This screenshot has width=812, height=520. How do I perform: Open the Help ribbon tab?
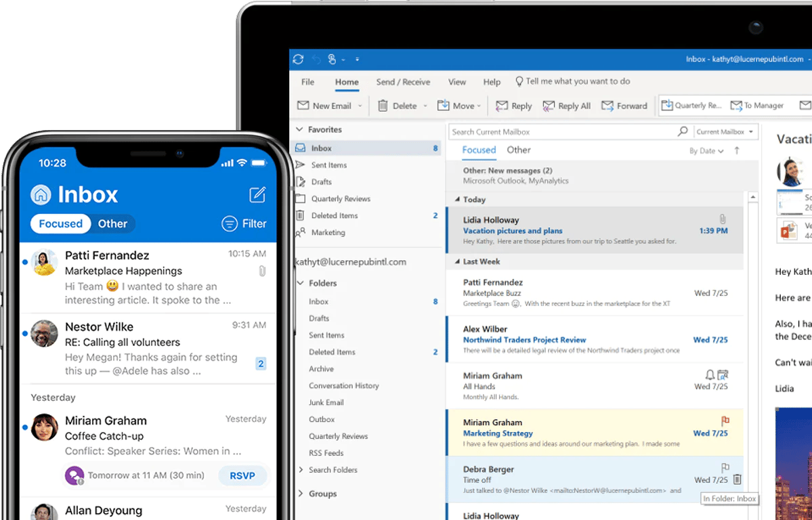(492, 82)
